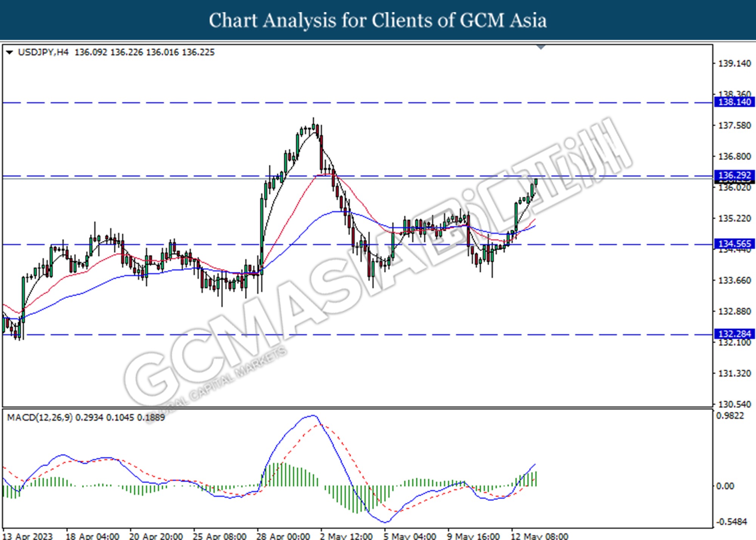The height and width of the screenshot is (540, 756).
Task: Click the 132.880 price axis value
Action: pyautogui.click(x=734, y=312)
